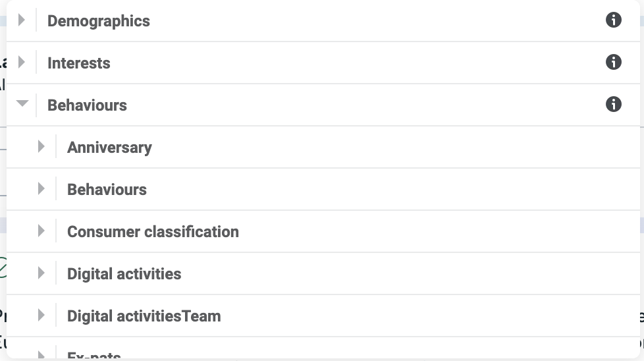Expand the Digital activitiesTeam arrow
This screenshot has width=644, height=361.
[x=41, y=316]
